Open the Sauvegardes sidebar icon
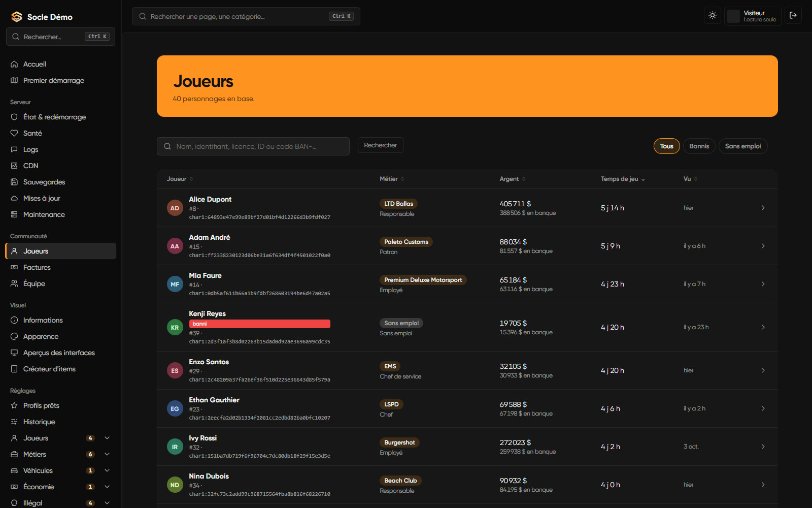 [x=14, y=182]
